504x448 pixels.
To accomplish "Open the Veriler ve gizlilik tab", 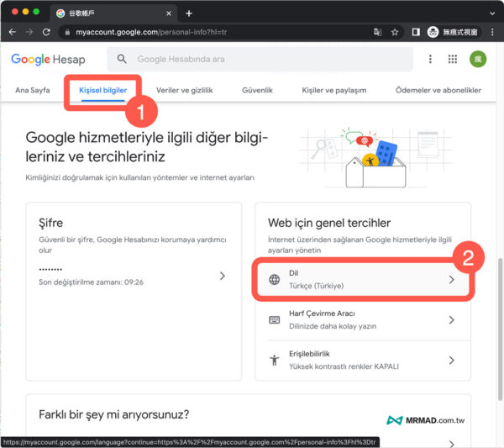I will [x=185, y=91].
